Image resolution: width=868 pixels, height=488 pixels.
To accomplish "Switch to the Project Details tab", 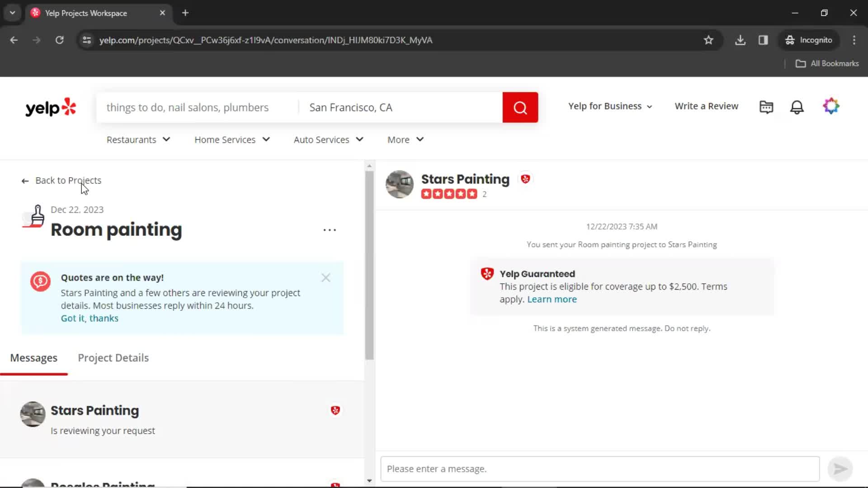I will click(x=113, y=357).
